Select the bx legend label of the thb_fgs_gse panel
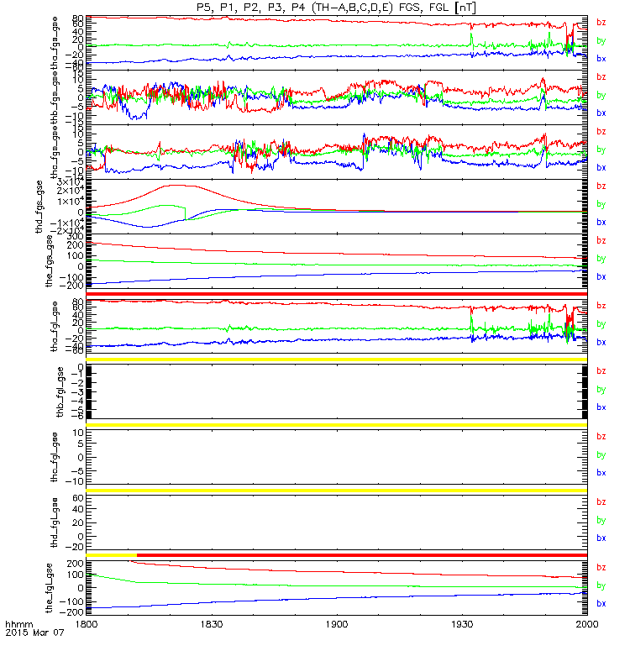 point(601,113)
